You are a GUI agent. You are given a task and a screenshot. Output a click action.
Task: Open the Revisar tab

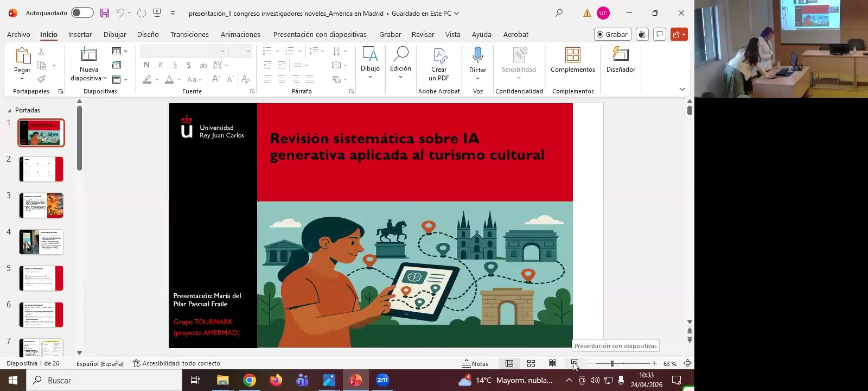point(423,34)
